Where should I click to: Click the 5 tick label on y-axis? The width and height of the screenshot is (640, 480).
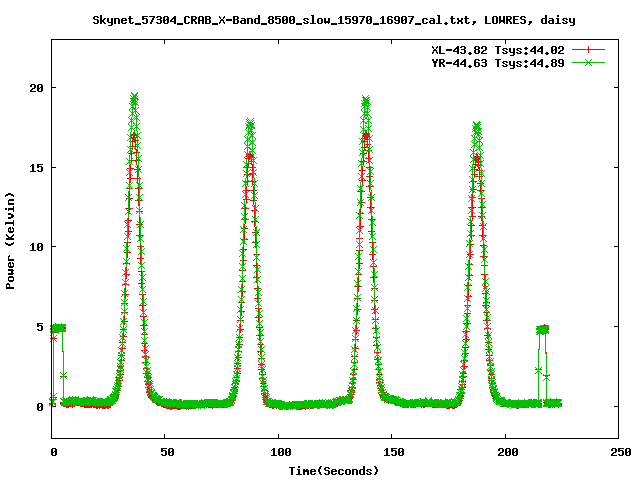click(39, 327)
